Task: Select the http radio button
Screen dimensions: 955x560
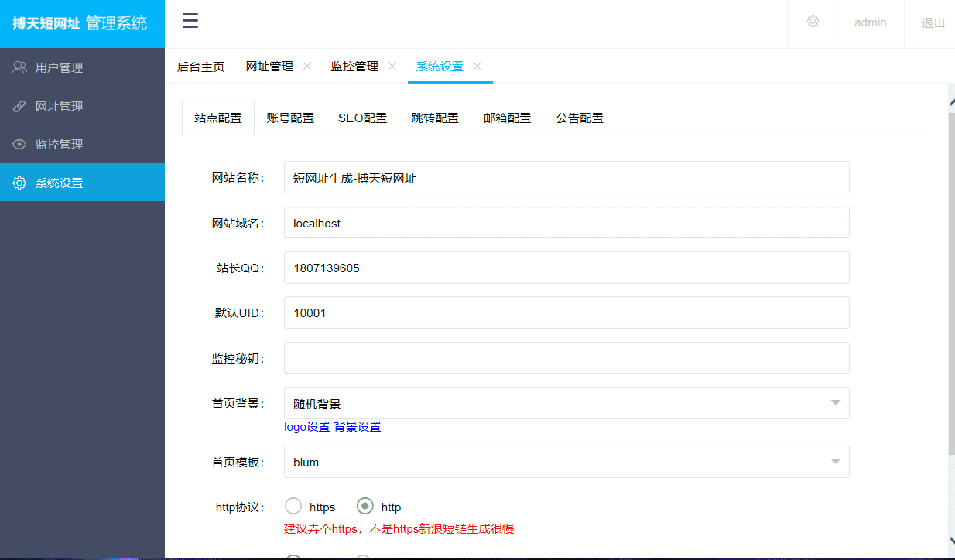Action: [364, 506]
